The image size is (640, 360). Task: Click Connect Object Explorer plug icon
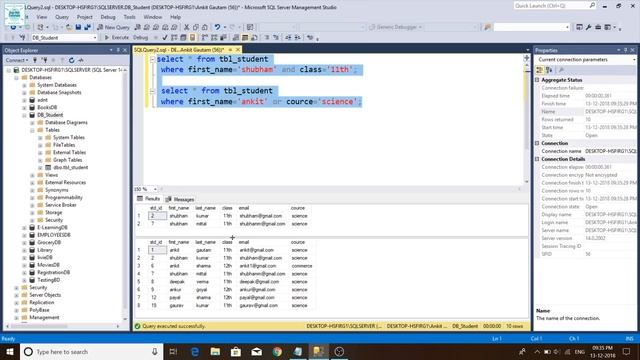35,60
